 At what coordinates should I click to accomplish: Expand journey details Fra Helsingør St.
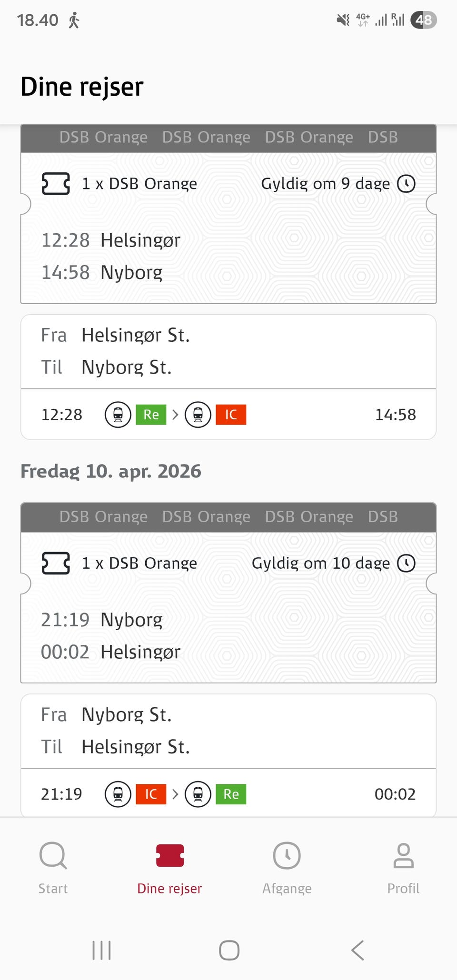(228, 351)
